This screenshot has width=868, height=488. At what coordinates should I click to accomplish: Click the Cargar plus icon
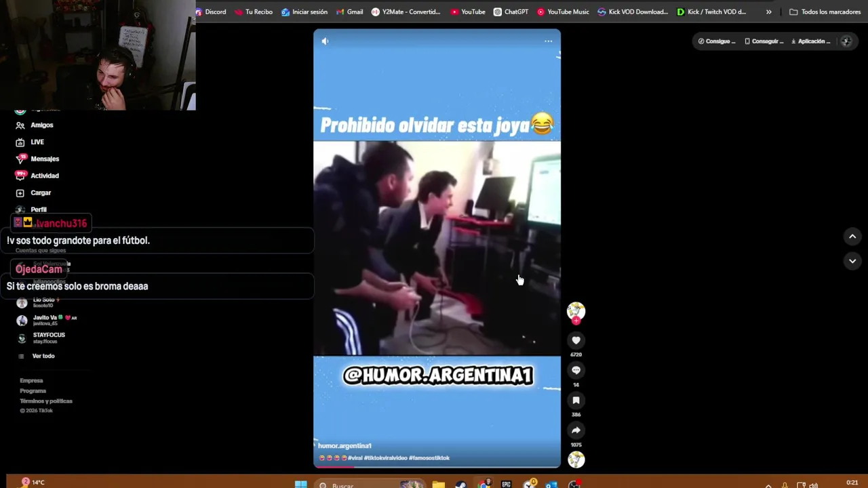pos(20,192)
